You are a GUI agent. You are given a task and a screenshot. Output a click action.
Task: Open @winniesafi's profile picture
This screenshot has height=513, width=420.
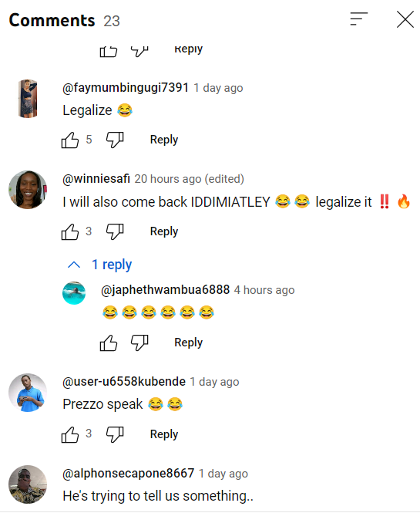click(28, 190)
